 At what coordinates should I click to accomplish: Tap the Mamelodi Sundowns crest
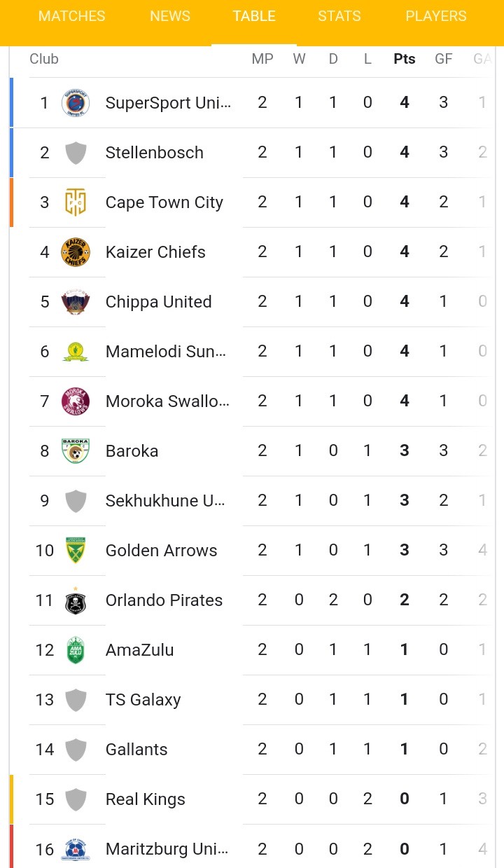(76, 352)
